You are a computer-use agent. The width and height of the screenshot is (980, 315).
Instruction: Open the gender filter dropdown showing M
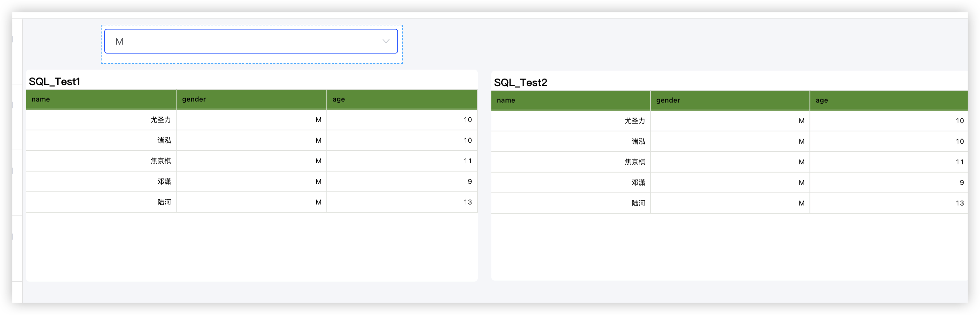click(251, 41)
